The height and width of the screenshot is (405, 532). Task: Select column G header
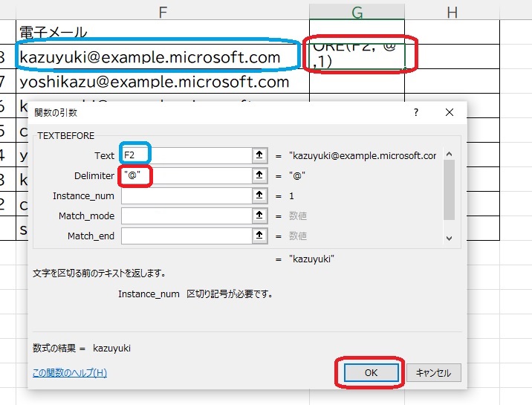(357, 11)
